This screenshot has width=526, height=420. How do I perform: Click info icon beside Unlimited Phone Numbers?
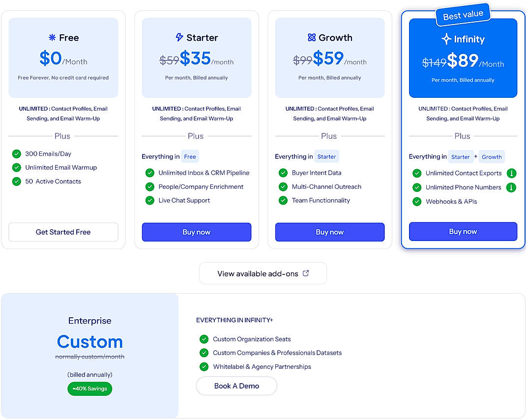(511, 187)
